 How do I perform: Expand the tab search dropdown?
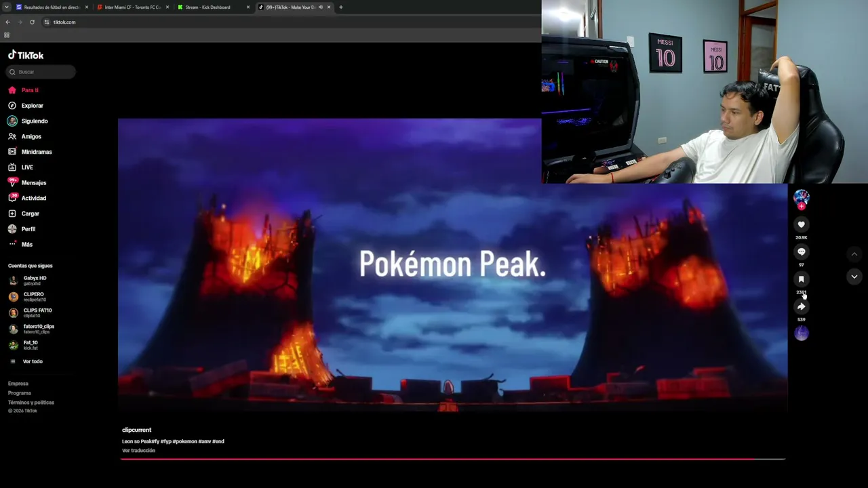point(7,7)
